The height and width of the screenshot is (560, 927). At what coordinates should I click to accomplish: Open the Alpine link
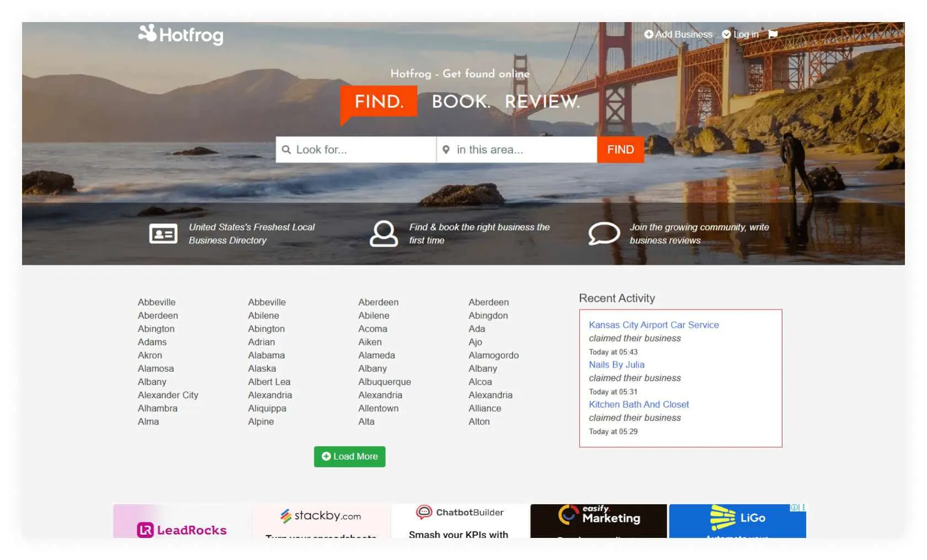click(x=261, y=422)
